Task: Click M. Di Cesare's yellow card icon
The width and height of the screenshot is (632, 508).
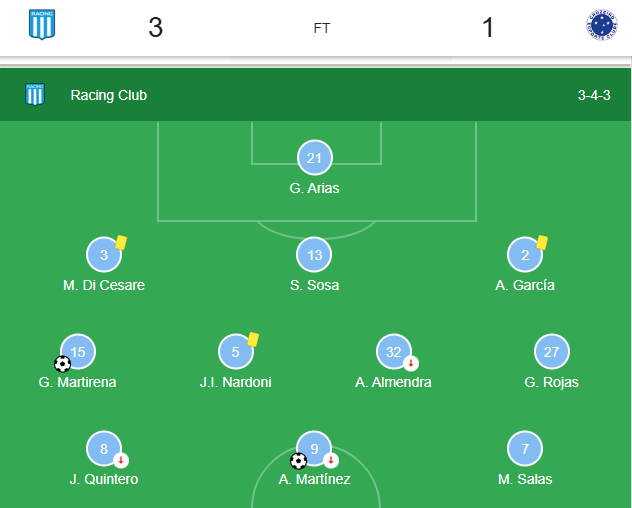Action: [x=121, y=243]
